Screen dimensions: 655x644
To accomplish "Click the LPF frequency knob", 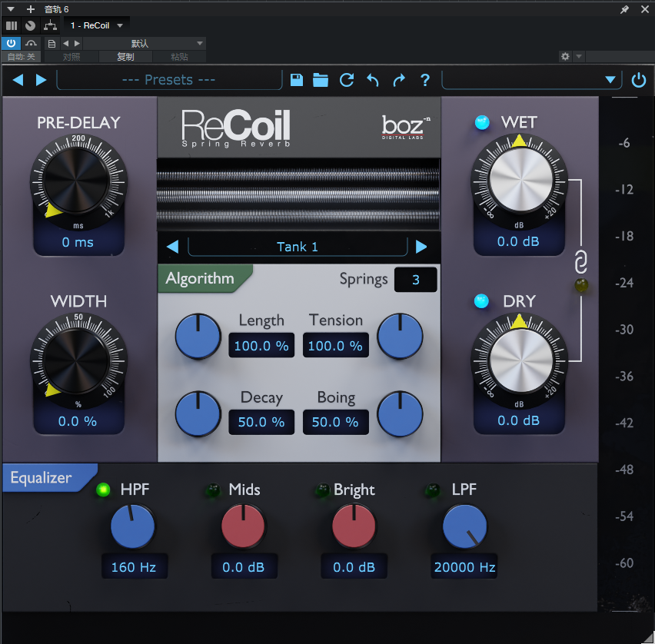I will [464, 526].
